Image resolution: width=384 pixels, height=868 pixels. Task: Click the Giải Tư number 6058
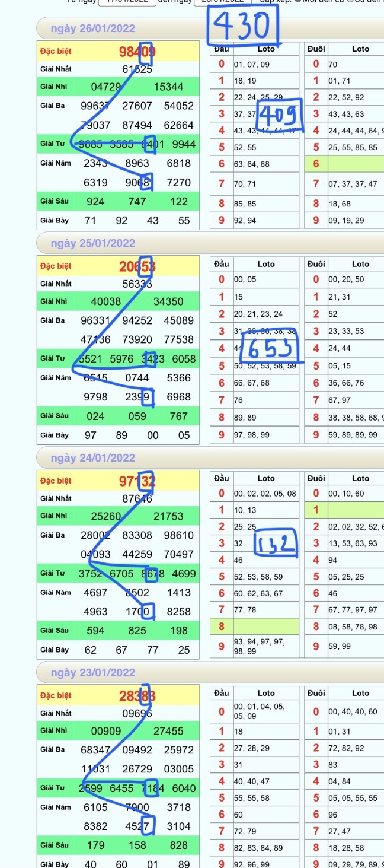184,358
